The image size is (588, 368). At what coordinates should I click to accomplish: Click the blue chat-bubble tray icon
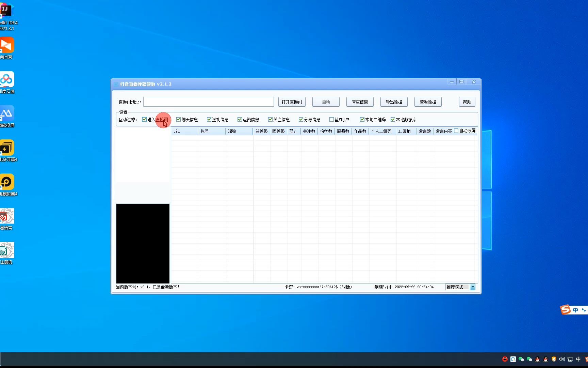click(513, 359)
